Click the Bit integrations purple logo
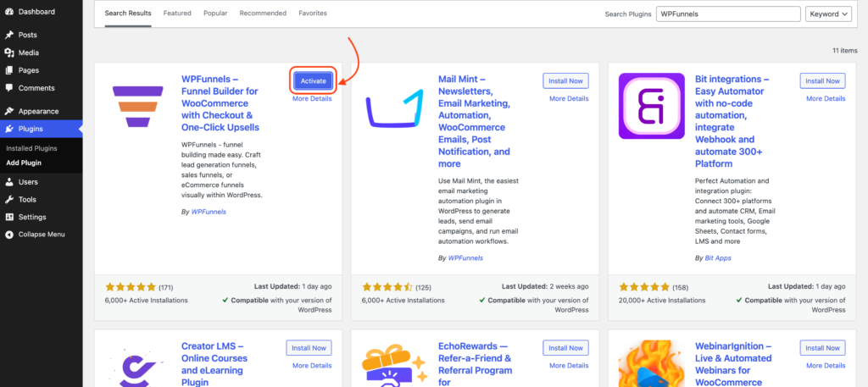Viewport: 868px width, 387px height. [x=652, y=106]
